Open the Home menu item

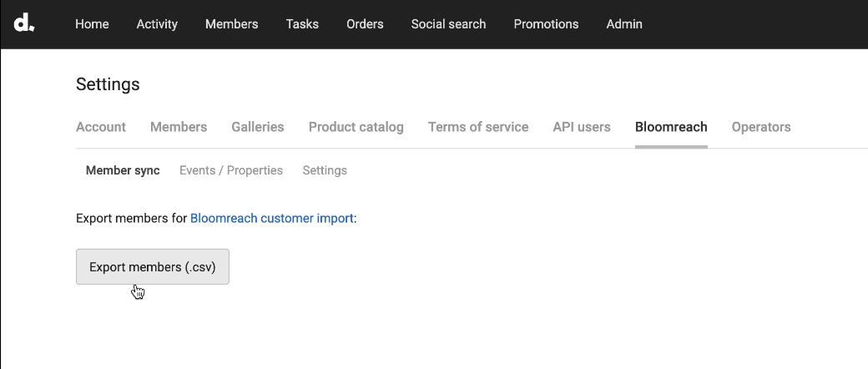pyautogui.click(x=92, y=24)
